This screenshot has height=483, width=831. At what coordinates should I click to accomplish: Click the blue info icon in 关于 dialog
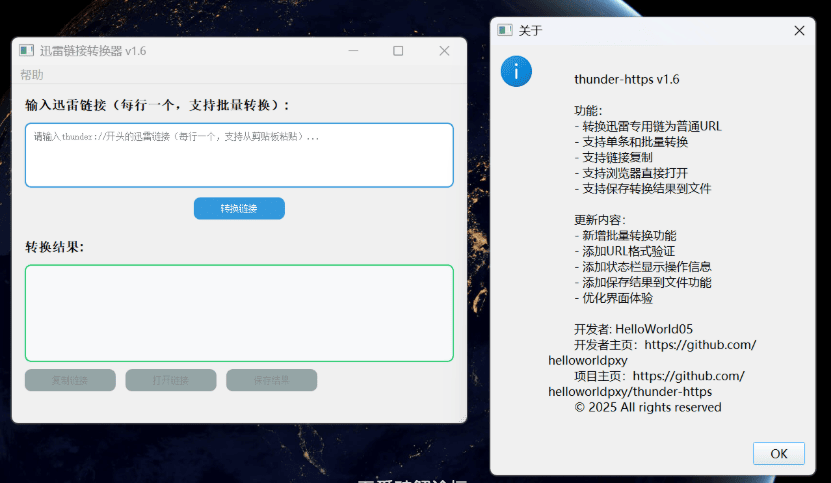click(x=516, y=72)
